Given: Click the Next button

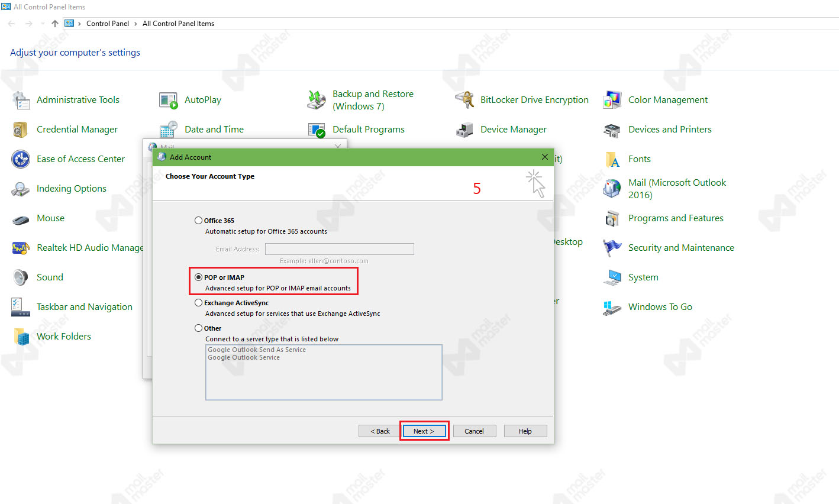Looking at the screenshot, I should point(424,431).
